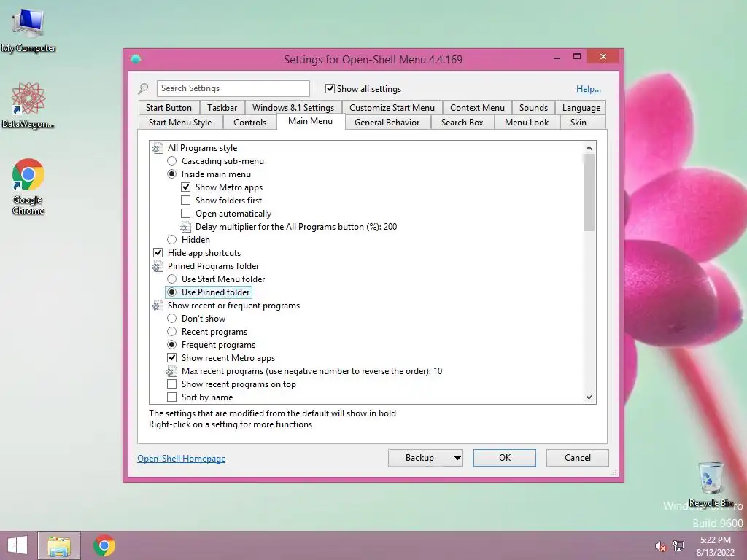Image resolution: width=747 pixels, height=560 pixels.
Task: Open the Backup dropdown arrow
Action: tap(457, 458)
